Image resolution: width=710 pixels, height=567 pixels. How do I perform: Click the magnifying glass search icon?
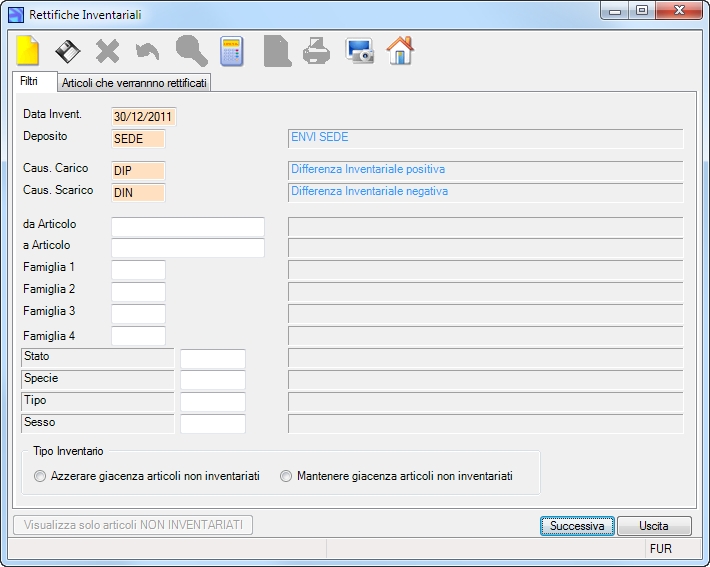coord(192,51)
